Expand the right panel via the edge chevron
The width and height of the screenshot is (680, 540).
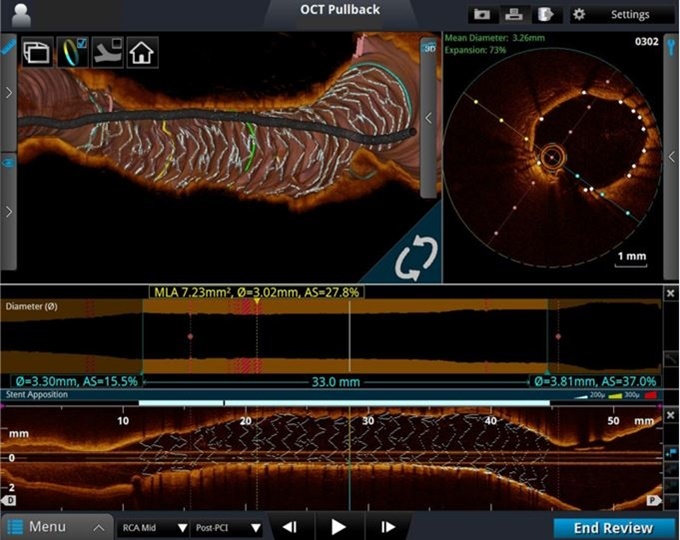[x=671, y=157]
